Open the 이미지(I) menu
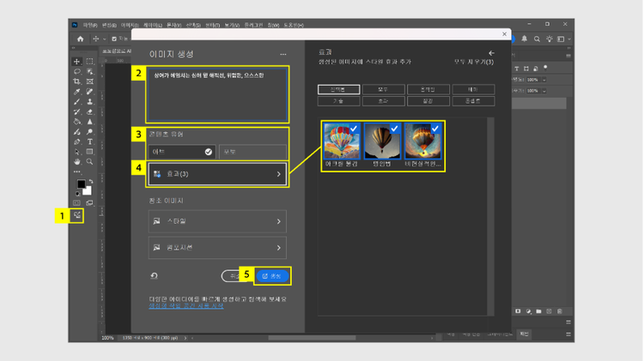 (x=130, y=25)
